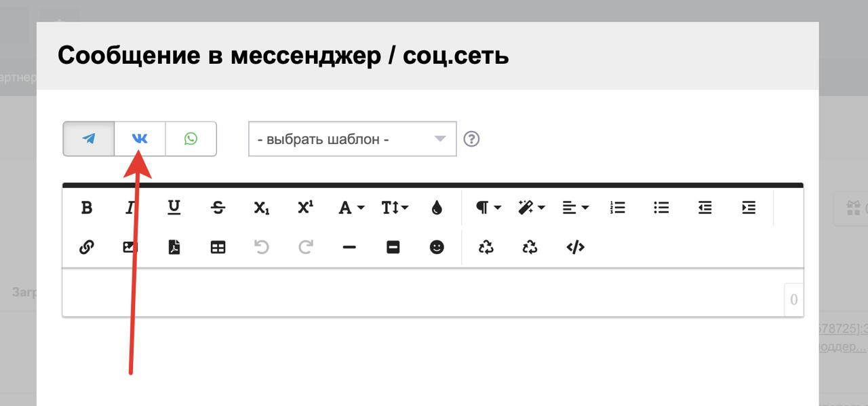Switch to HTML code view
The image size is (868, 406).
[575, 248]
